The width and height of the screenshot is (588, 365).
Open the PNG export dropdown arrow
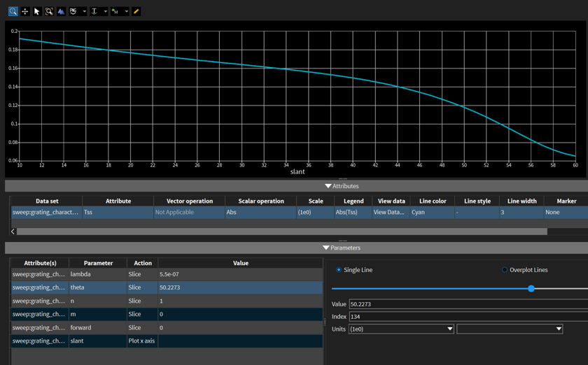coord(85,12)
